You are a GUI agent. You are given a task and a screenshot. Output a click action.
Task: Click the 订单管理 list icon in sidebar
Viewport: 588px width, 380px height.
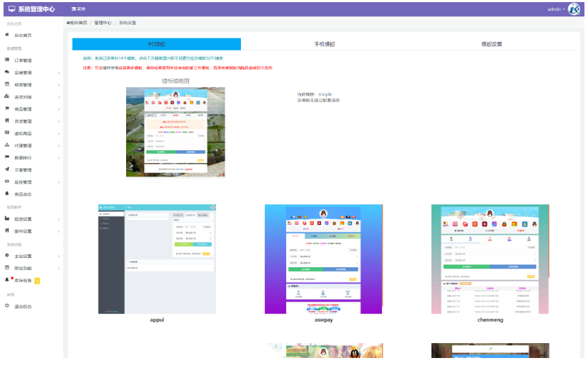7,60
